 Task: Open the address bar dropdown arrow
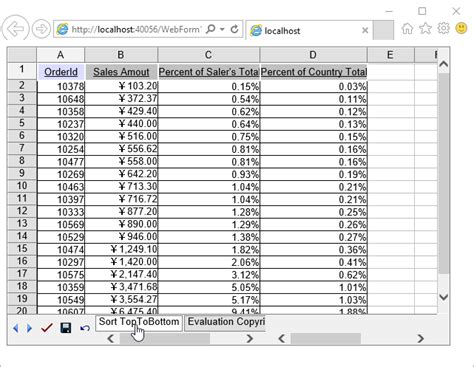pyautogui.click(x=222, y=29)
